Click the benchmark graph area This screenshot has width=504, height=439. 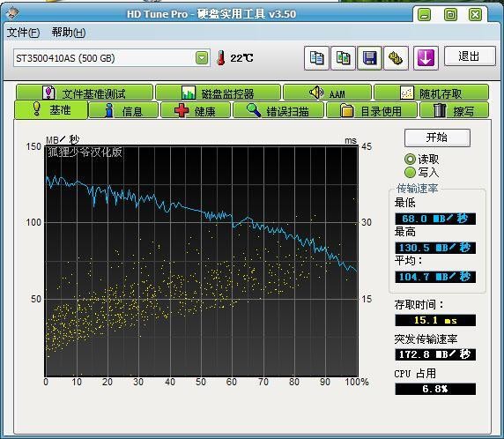[201, 261]
